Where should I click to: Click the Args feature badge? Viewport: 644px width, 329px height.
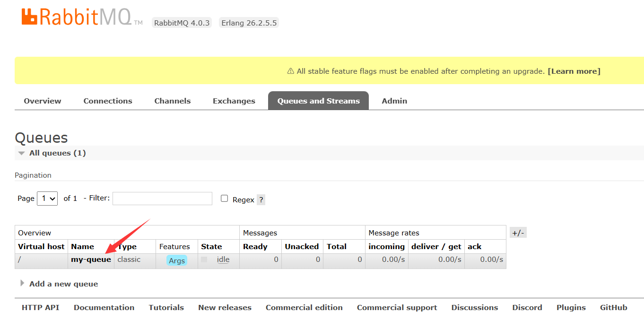coord(177,260)
